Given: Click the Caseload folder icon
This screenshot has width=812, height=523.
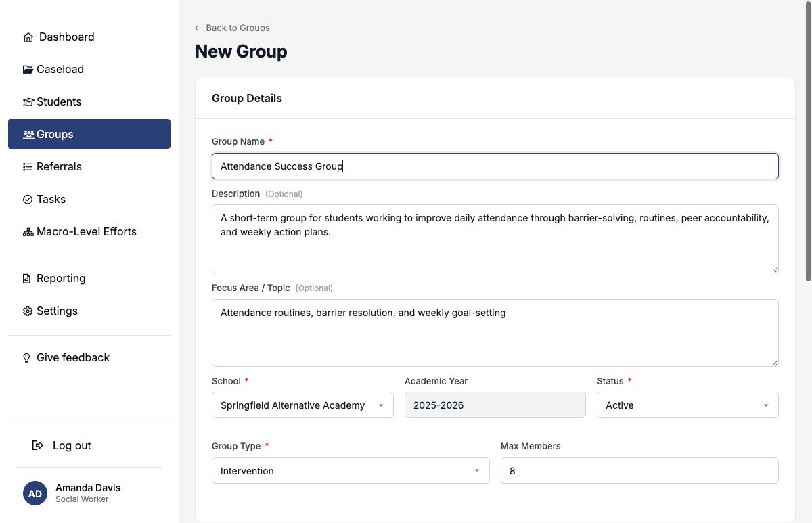Looking at the screenshot, I should [x=28, y=70].
